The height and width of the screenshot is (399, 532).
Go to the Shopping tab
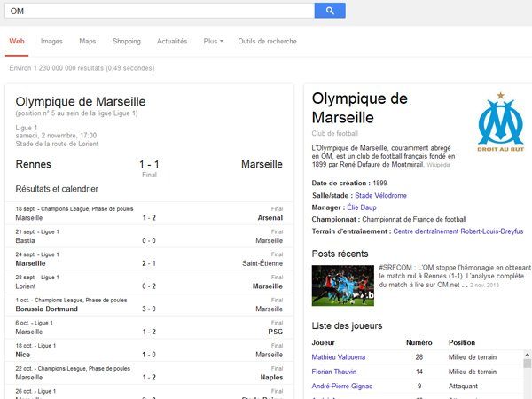click(127, 41)
